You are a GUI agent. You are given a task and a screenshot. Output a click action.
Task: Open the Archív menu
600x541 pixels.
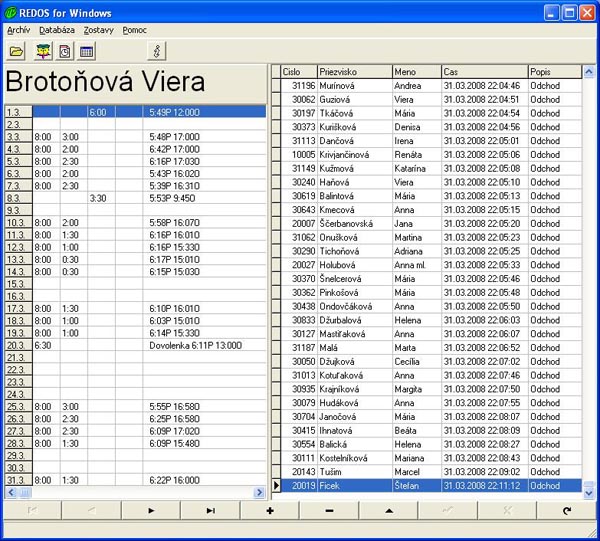click(18, 30)
